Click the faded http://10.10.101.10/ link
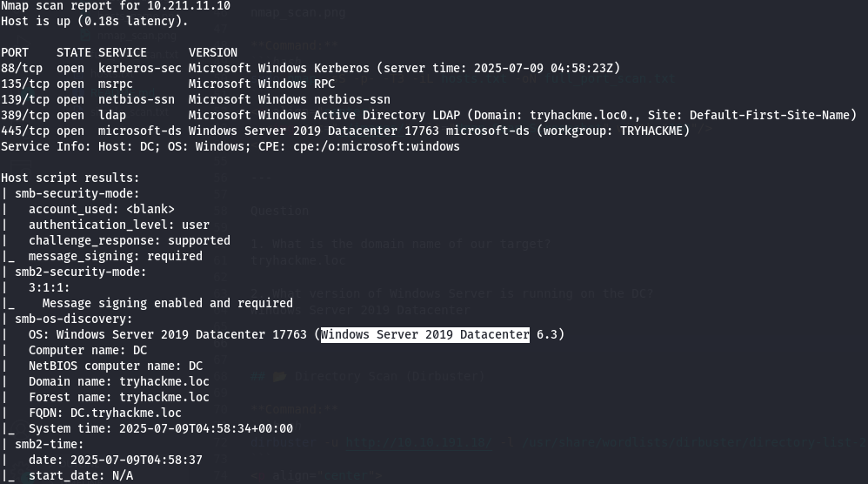 point(418,443)
